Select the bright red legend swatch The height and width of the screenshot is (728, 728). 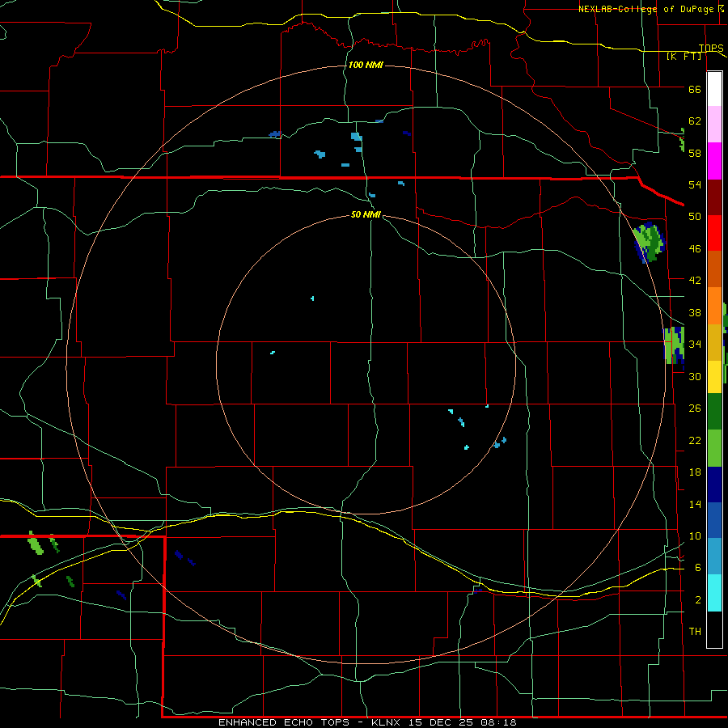tap(714, 233)
